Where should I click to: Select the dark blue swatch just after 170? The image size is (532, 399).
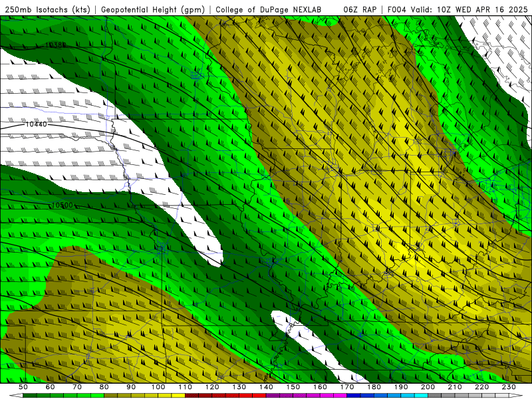tap(354, 395)
